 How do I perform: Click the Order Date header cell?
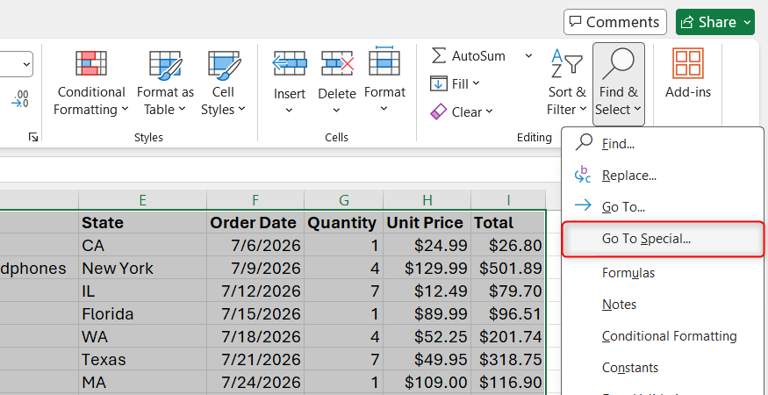click(255, 222)
